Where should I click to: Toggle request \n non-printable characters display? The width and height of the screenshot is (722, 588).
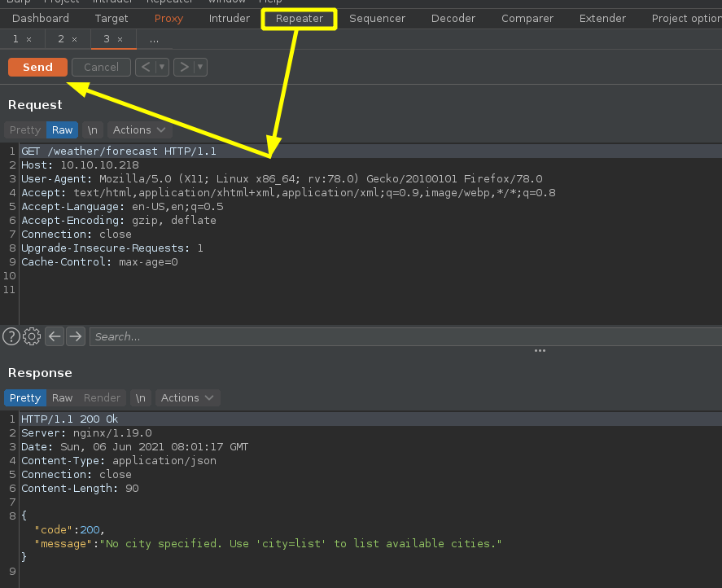coord(93,130)
